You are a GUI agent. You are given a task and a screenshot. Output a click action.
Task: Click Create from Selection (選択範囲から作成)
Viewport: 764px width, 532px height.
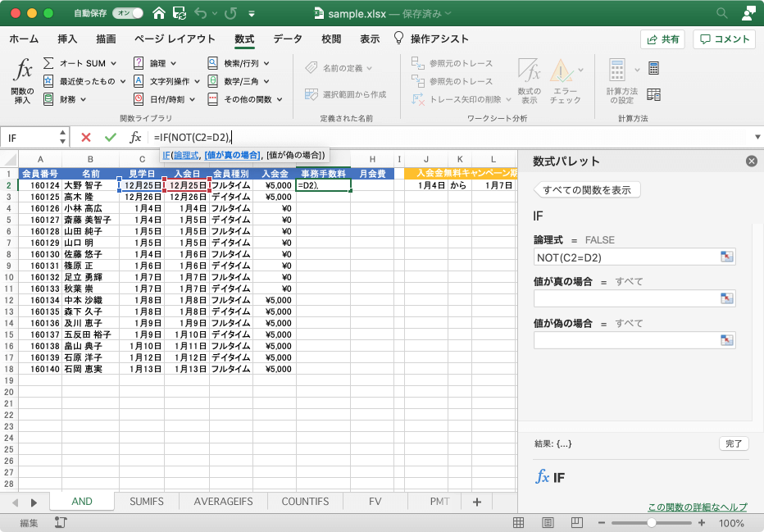pos(345,94)
